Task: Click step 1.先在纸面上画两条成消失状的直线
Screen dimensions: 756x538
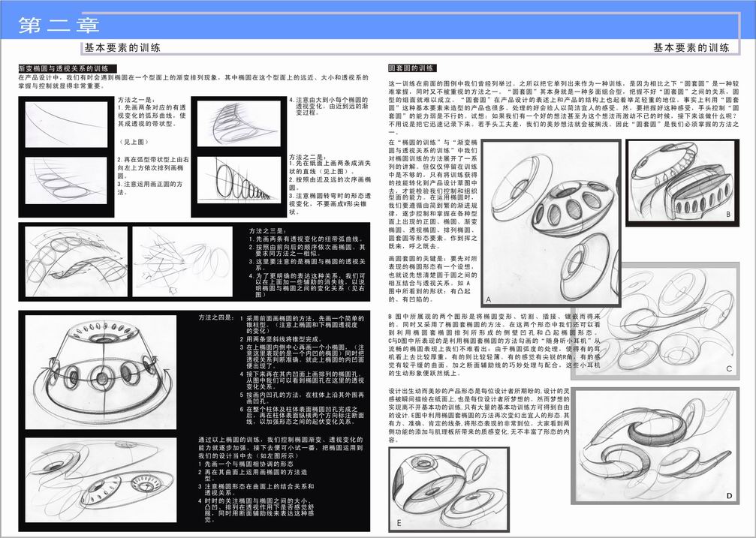Action: (330, 167)
